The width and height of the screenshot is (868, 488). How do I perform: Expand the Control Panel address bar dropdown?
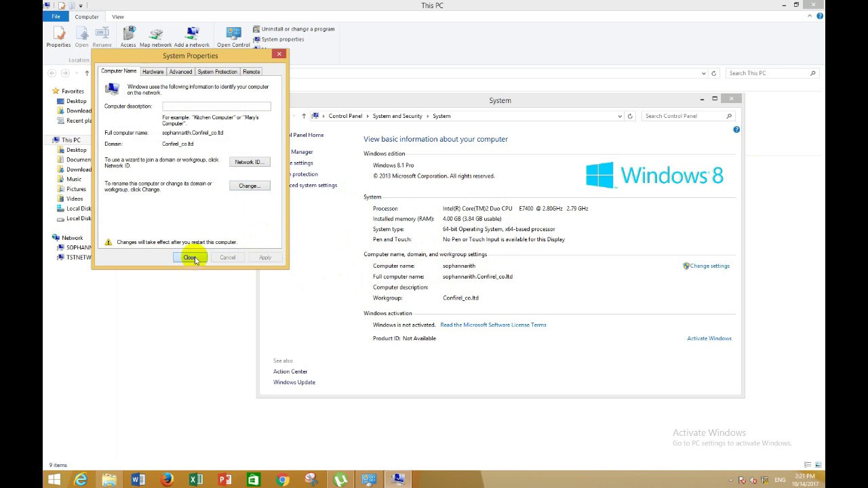(x=620, y=116)
